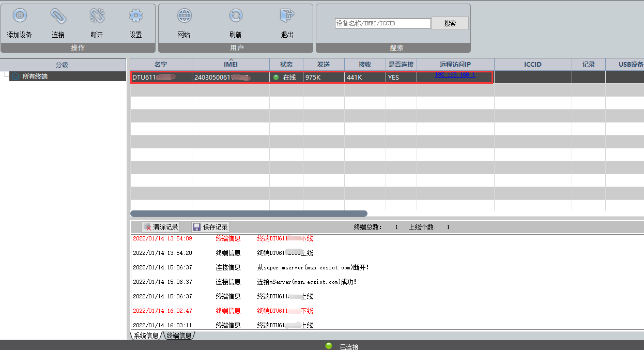Viewport: 644px width, 350px height.
Task: Click the 保存记录 save log button
Action: [210, 227]
